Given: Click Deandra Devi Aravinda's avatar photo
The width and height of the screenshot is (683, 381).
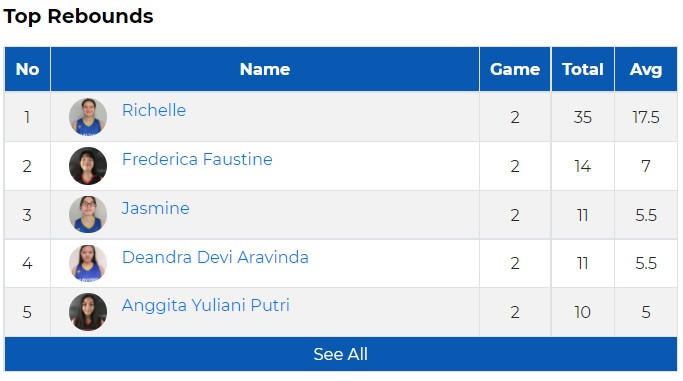Looking at the screenshot, I should pyautogui.click(x=88, y=263).
